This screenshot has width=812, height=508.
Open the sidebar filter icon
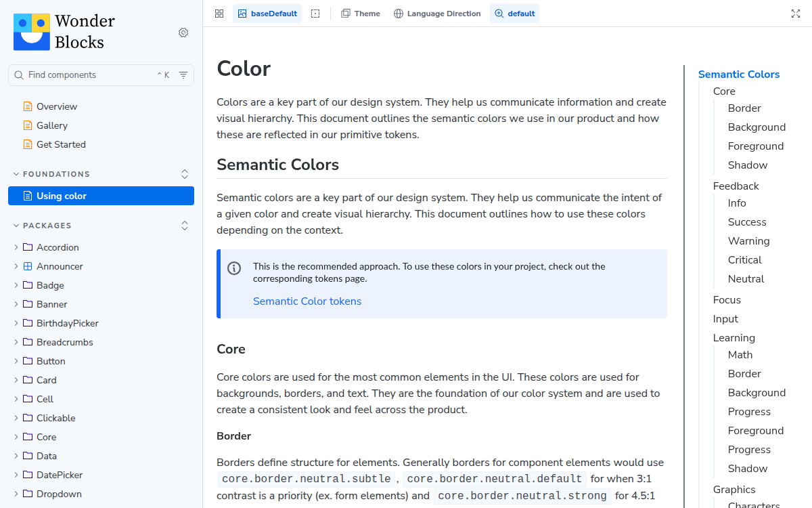pos(183,75)
